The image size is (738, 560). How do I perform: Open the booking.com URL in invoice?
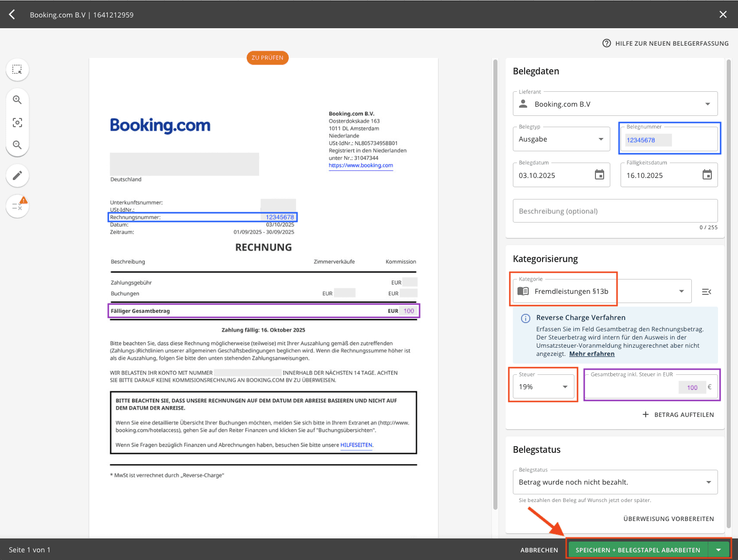pos(361,165)
